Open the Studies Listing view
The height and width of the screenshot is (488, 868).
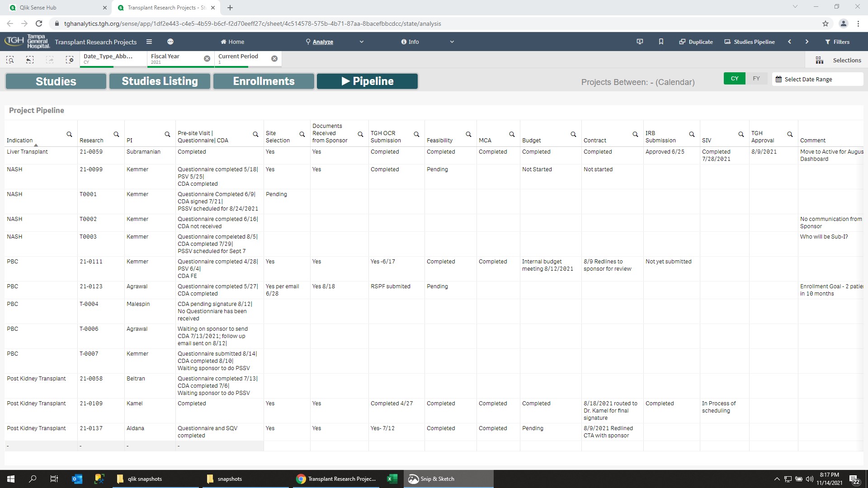tap(159, 81)
